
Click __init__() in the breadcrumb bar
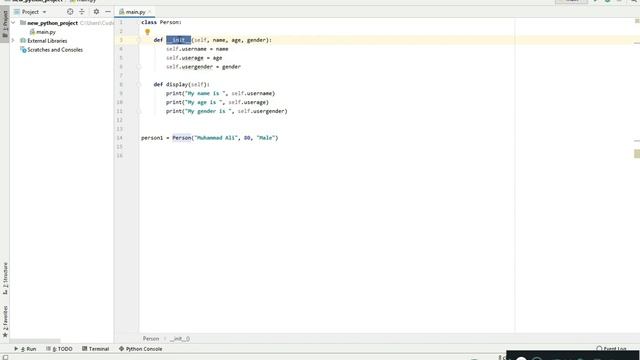[x=180, y=339]
